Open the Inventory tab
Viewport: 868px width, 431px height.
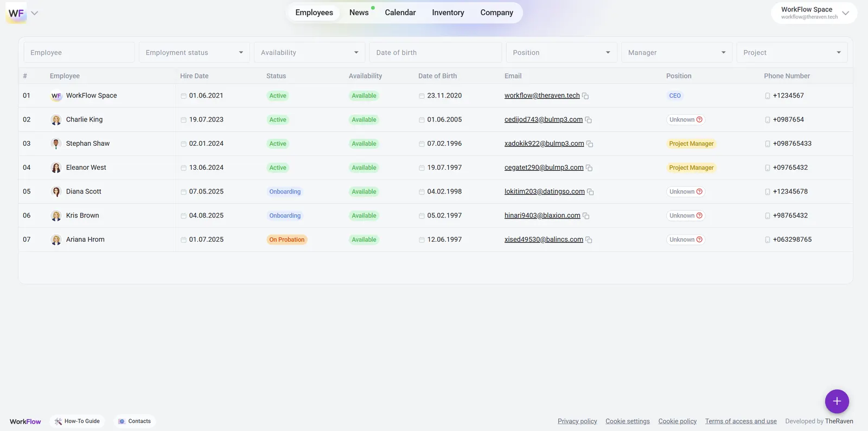point(448,12)
